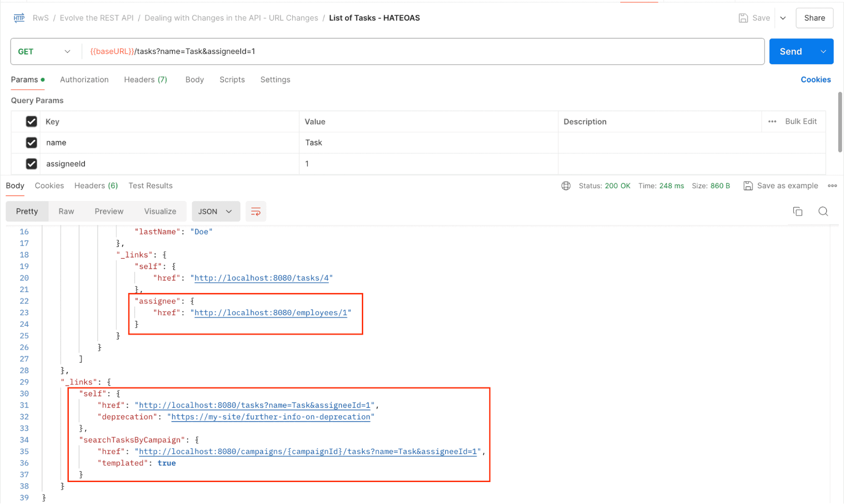This screenshot has width=844, height=504.
Task: Uncheck the name query parameter
Action: (x=31, y=143)
